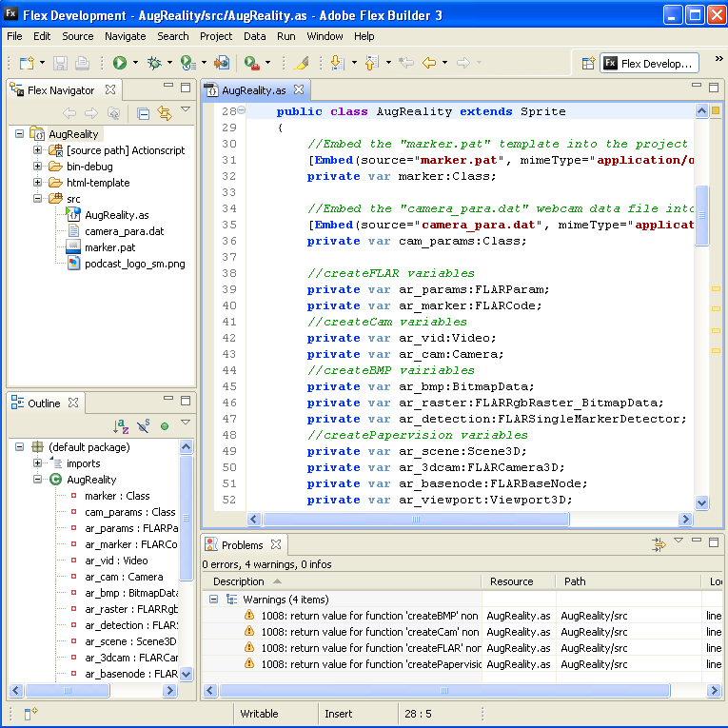The height and width of the screenshot is (728, 728).
Task: Collapse Warnings (4 items) group
Action: [x=213, y=600]
